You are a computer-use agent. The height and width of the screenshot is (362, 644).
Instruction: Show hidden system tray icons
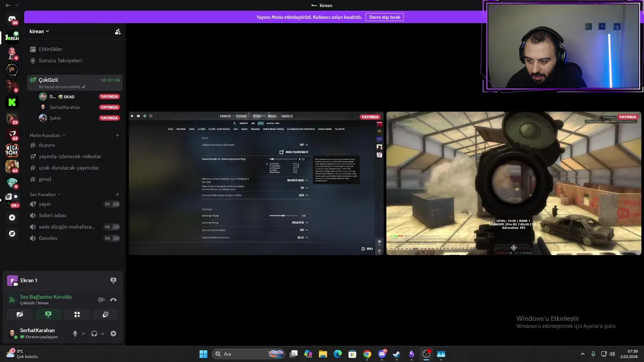coord(583,354)
